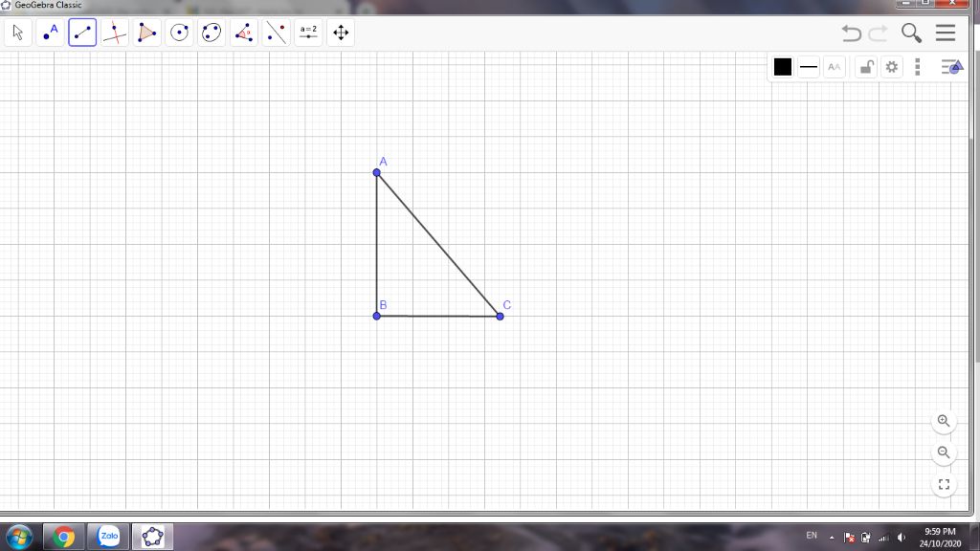Open the search magnifier in toolbar

(911, 33)
